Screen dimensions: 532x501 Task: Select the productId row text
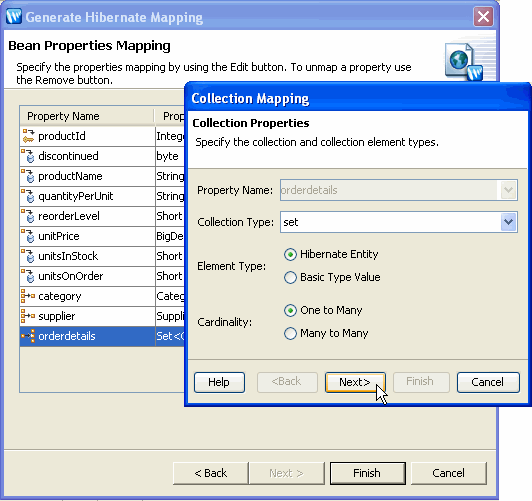click(62, 136)
